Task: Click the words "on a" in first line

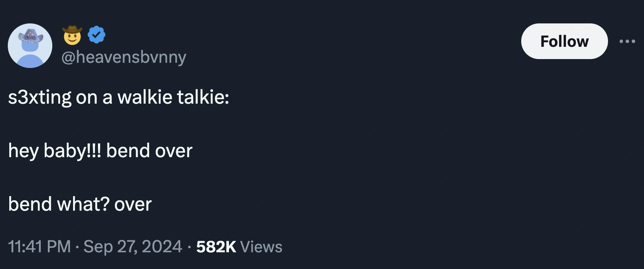Action: 94,97
